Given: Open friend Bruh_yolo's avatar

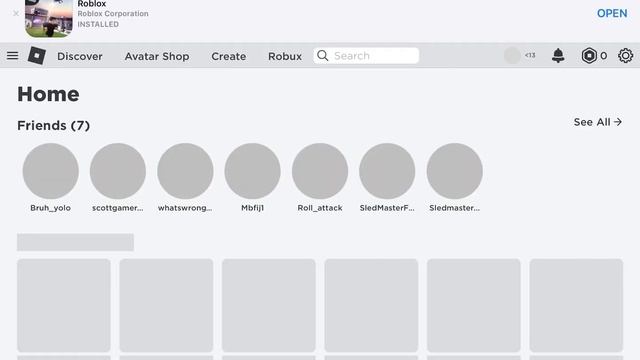Looking at the screenshot, I should [x=51, y=171].
